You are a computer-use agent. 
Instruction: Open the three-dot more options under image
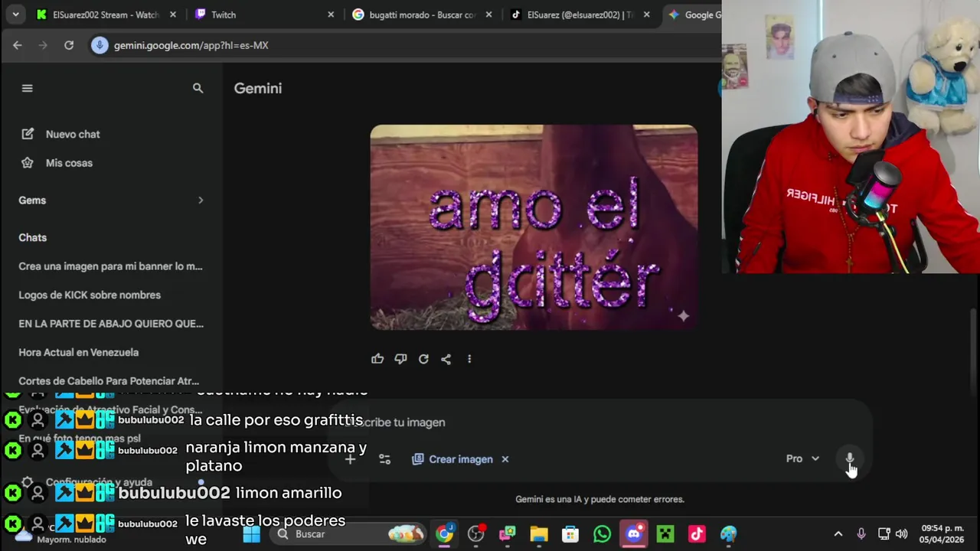click(469, 359)
